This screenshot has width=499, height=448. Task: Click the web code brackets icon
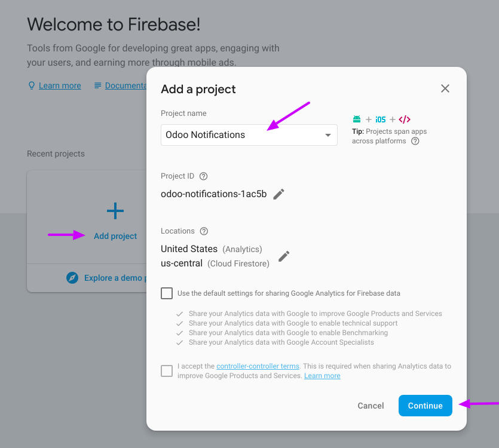pos(405,119)
